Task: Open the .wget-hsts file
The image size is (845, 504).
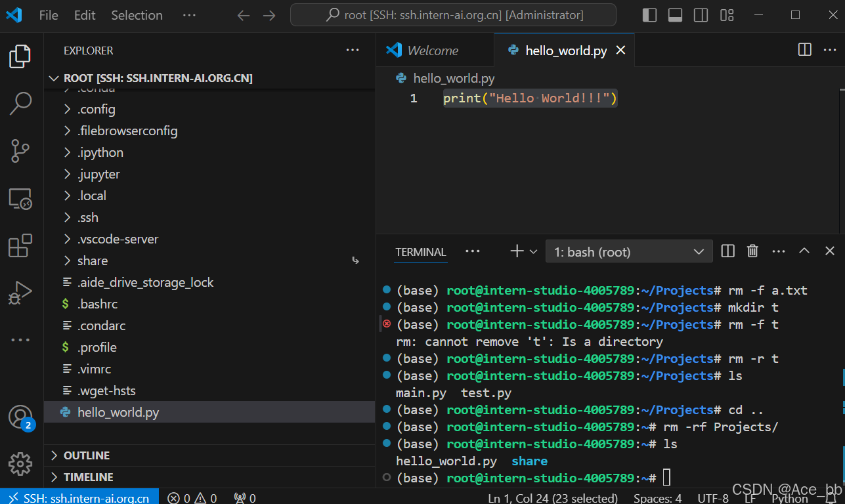Action: click(x=209, y=390)
